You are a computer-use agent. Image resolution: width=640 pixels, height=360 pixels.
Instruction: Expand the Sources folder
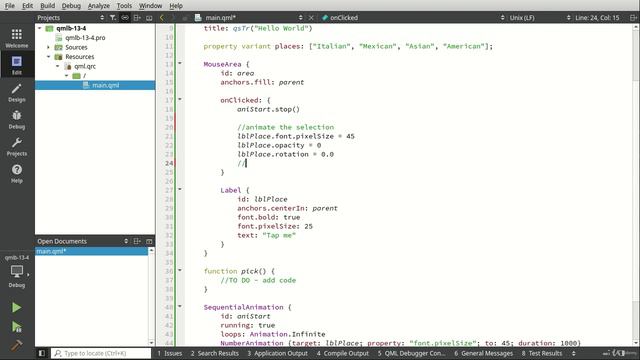coord(49,47)
